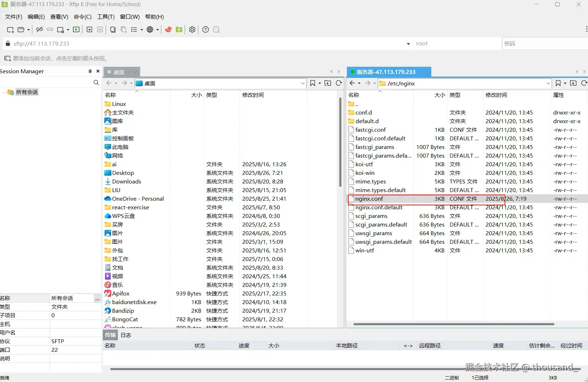Click the list view mode icon

coord(134,29)
